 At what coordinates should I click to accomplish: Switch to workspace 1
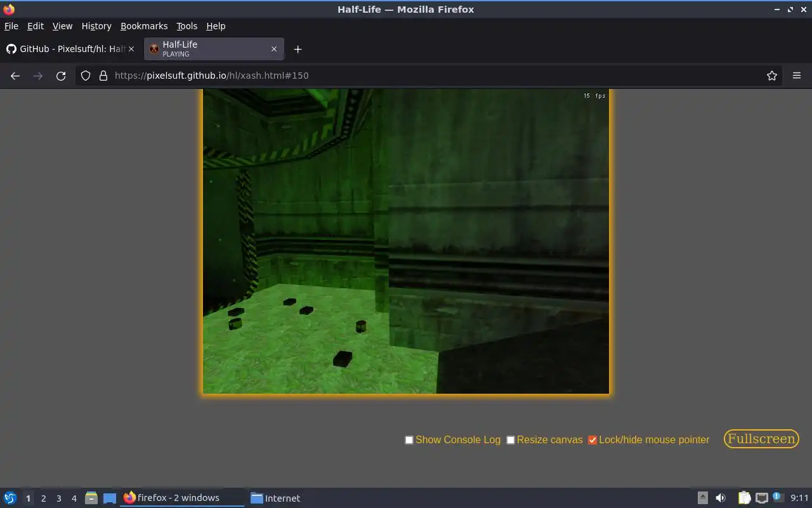pos(28,498)
